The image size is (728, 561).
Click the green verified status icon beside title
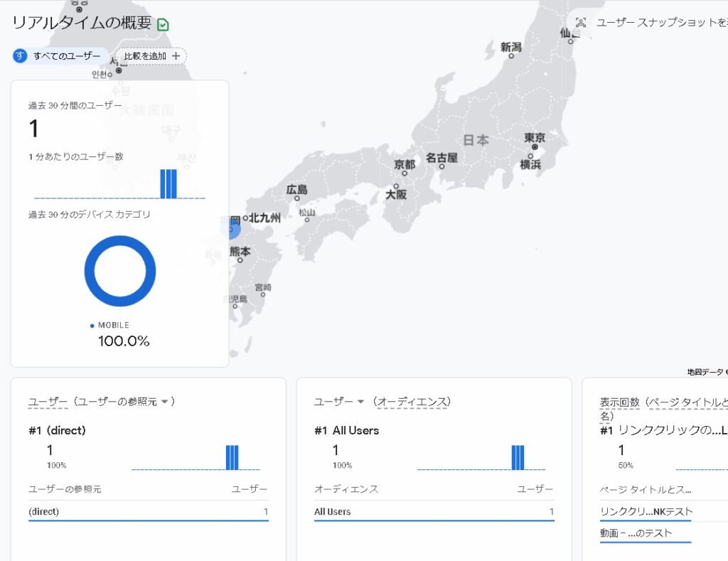pyautogui.click(x=163, y=25)
